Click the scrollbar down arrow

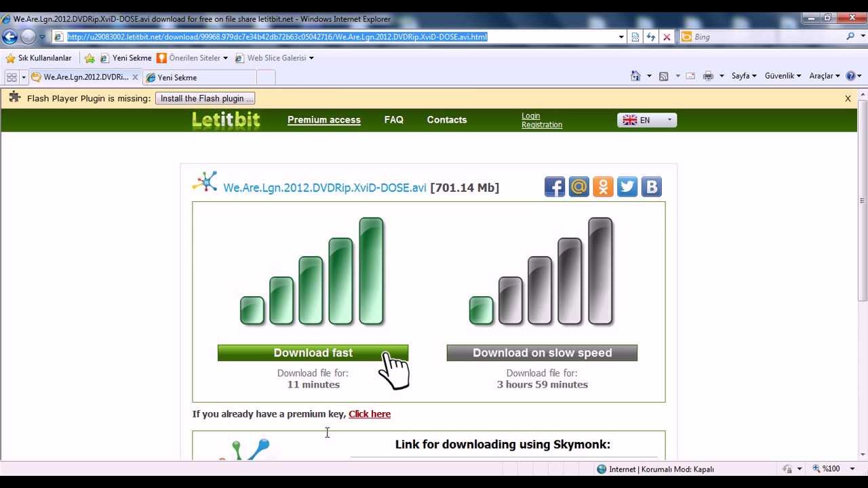click(863, 455)
